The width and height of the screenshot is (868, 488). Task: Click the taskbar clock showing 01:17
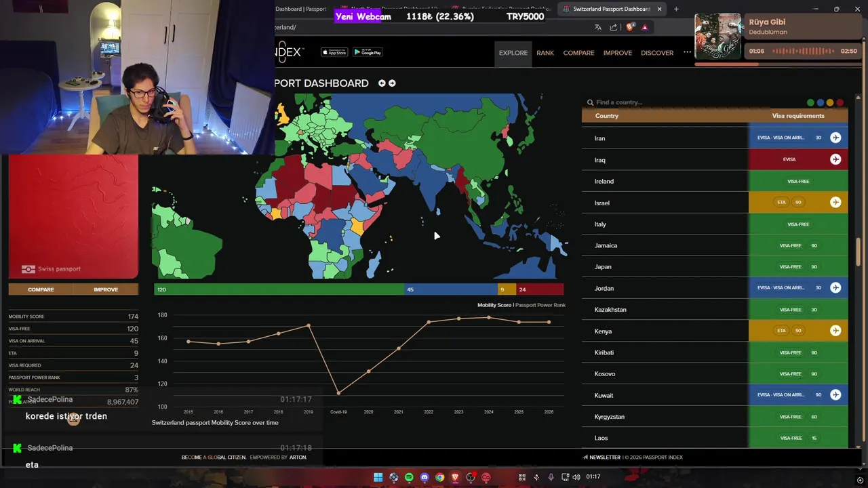pos(593,477)
